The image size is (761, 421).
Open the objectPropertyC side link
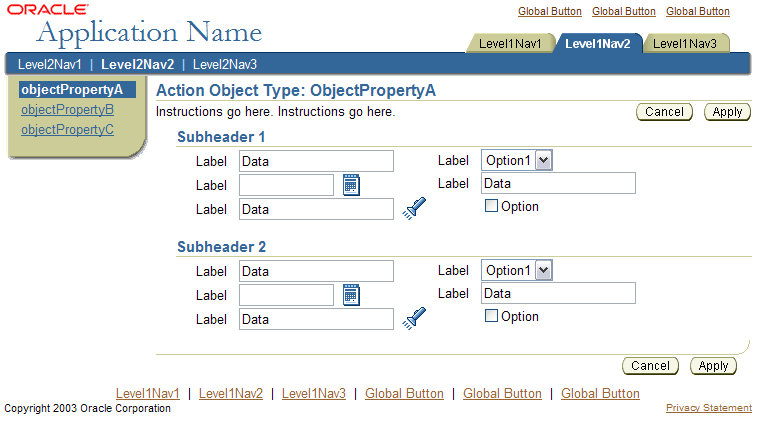[x=67, y=130]
